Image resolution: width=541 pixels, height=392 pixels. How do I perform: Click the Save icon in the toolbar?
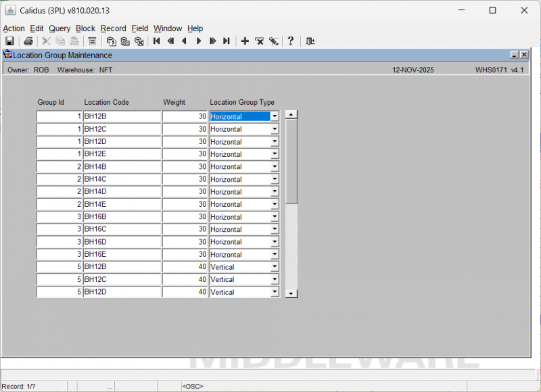(9, 41)
